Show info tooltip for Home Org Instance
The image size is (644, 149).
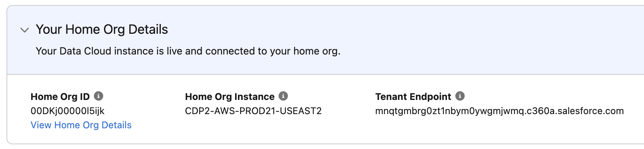(x=283, y=96)
